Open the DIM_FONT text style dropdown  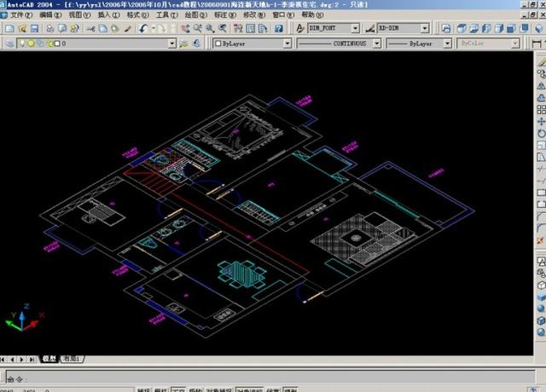(355, 28)
